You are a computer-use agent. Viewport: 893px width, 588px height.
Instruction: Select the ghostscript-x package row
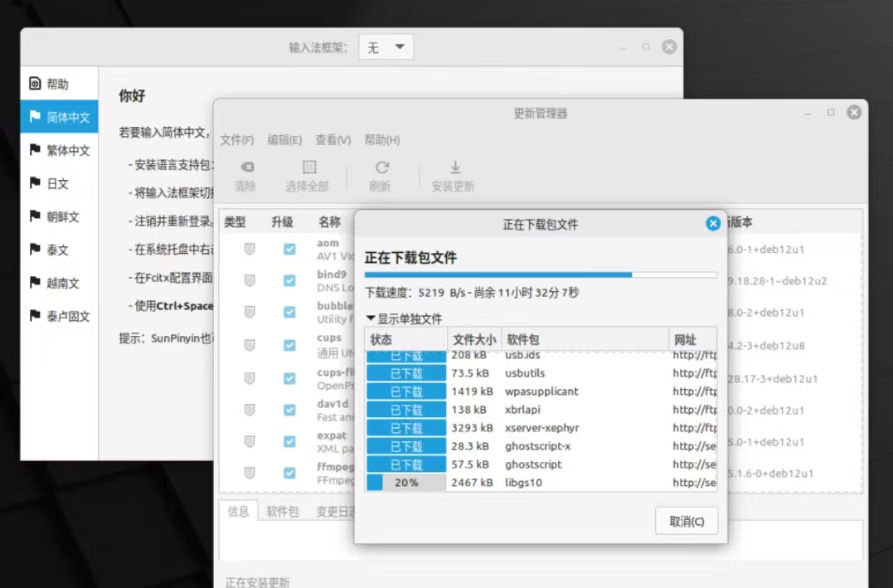coord(541,446)
